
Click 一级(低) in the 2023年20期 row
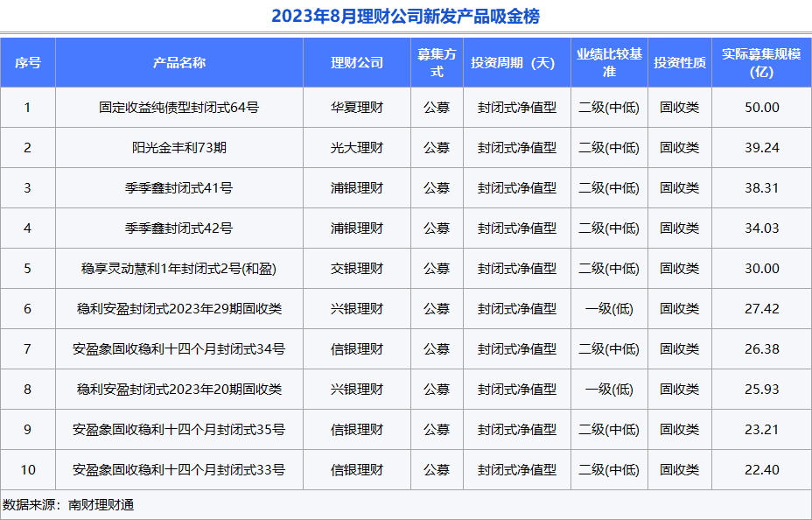coord(609,389)
